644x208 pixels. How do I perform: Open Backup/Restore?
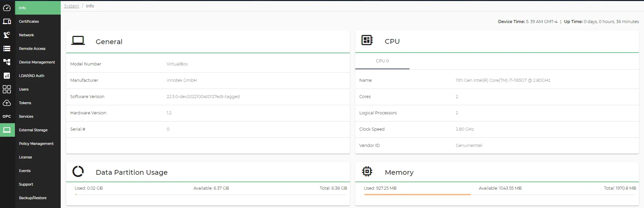(x=38, y=198)
